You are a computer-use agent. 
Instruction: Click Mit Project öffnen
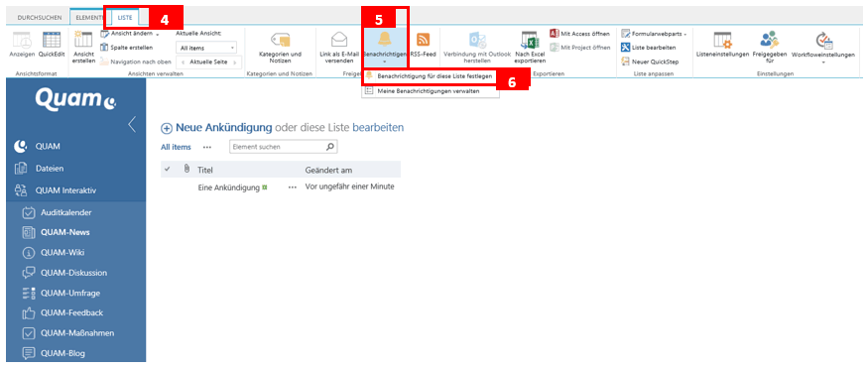(x=579, y=48)
